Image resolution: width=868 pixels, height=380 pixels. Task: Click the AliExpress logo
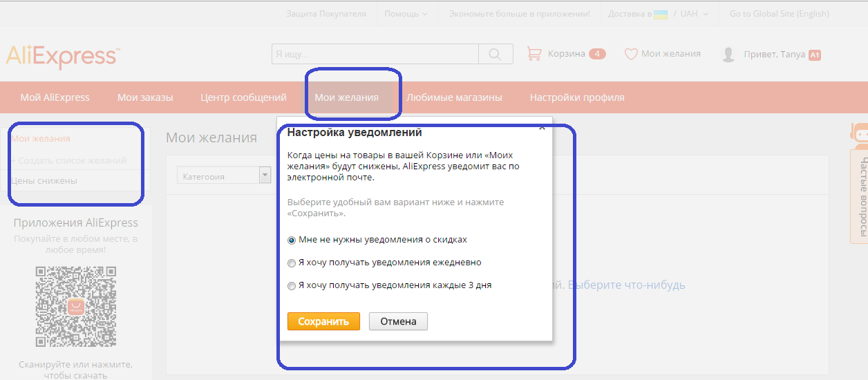[63, 56]
